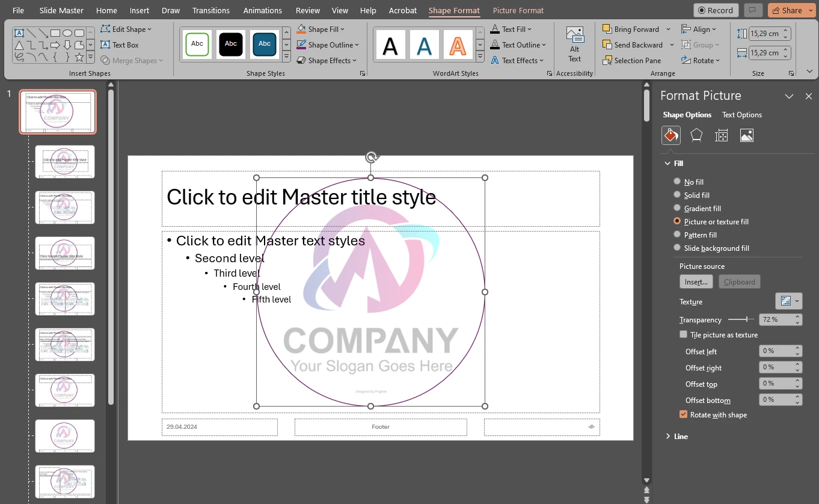
Task: Open the Text Options tab in Format Picture
Action: 741,114
